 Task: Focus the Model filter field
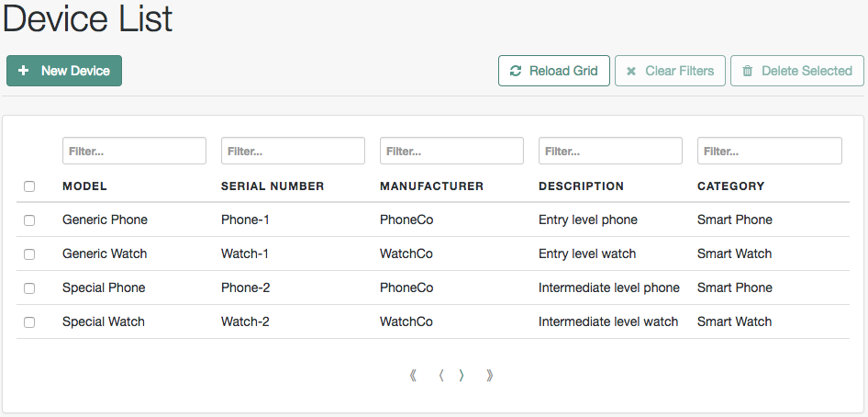tap(134, 151)
